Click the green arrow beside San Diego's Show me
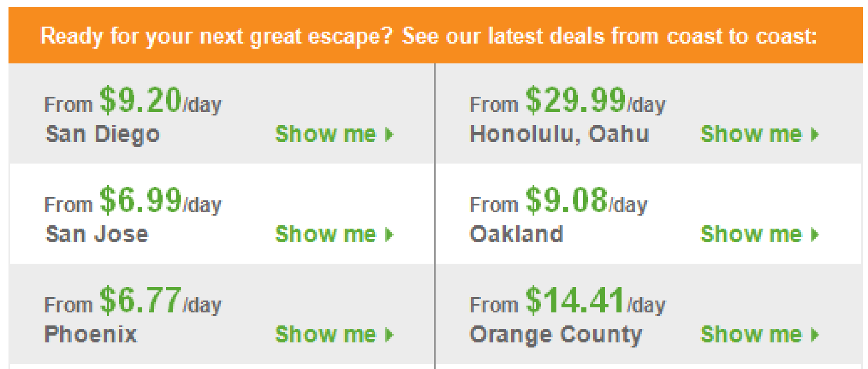 click(x=389, y=135)
